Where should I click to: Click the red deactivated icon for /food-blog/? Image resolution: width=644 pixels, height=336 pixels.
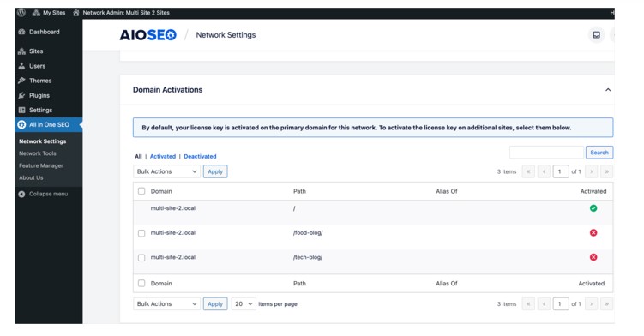coord(593,232)
